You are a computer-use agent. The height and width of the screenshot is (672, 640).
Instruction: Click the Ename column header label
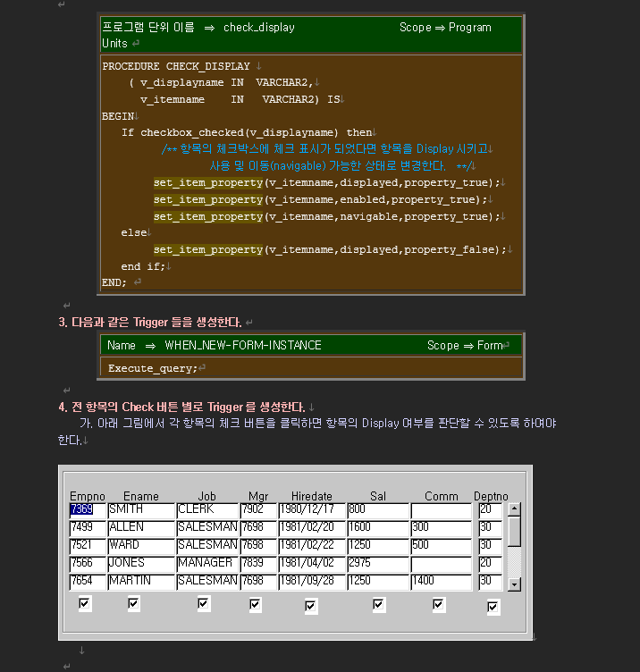tap(141, 496)
